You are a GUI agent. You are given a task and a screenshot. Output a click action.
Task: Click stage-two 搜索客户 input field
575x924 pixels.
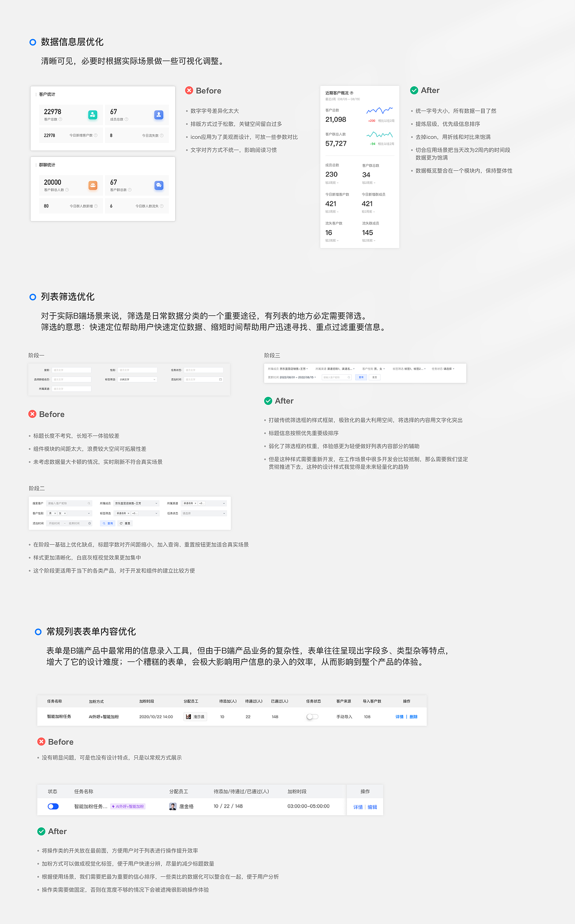(x=69, y=503)
